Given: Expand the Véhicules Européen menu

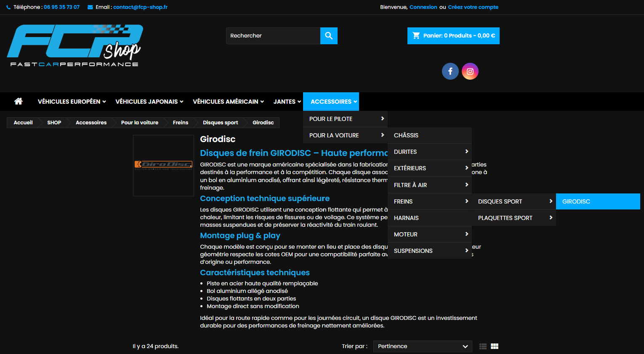Looking at the screenshot, I should click(72, 102).
